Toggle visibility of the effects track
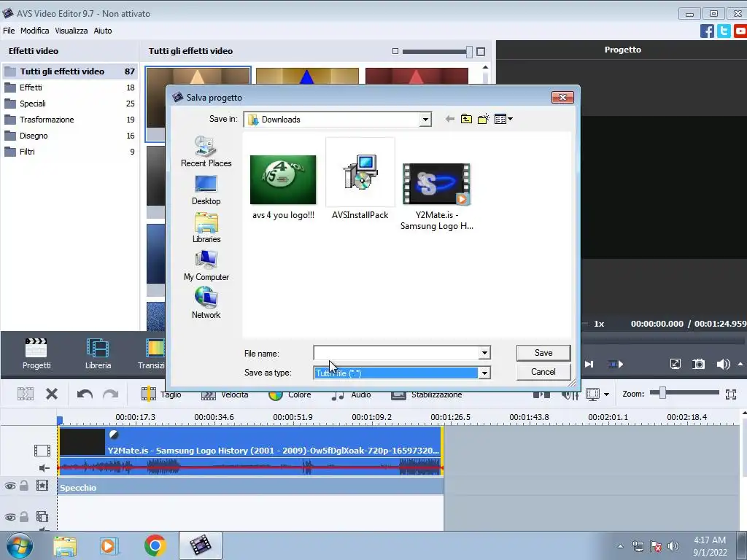Viewport: 747px width, 560px height. coord(10,486)
